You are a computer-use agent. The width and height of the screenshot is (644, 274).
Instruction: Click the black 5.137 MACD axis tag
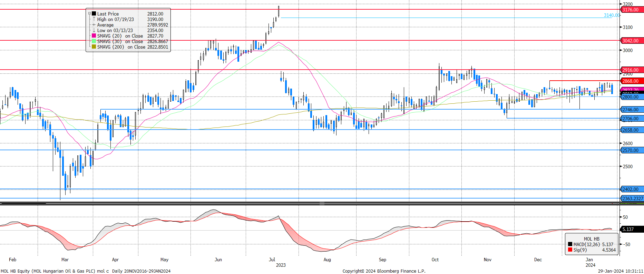pyautogui.click(x=632, y=229)
